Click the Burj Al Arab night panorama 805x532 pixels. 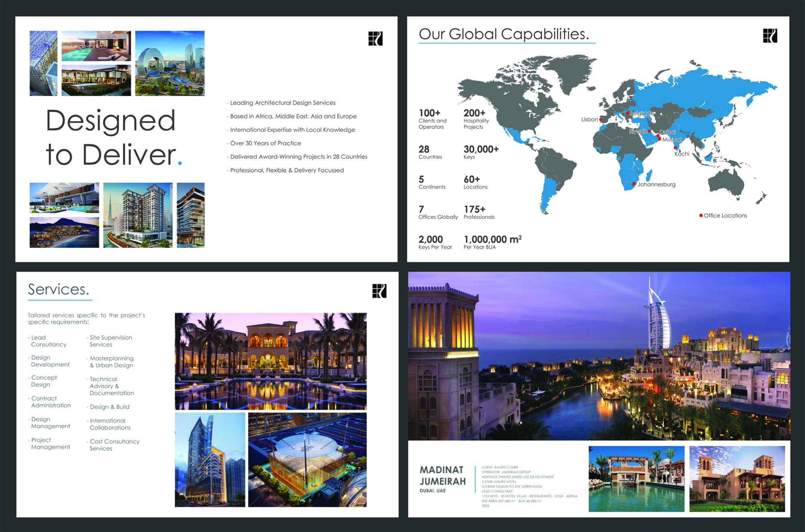(599, 356)
